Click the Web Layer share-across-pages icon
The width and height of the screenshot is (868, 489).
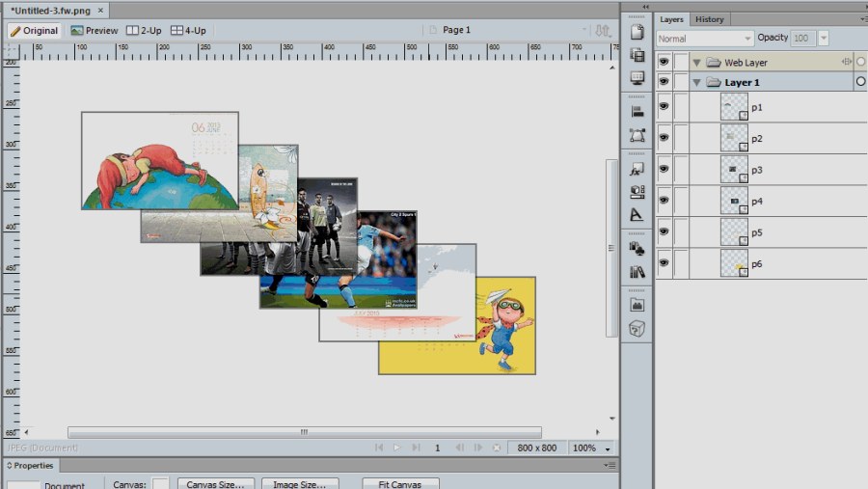847,62
